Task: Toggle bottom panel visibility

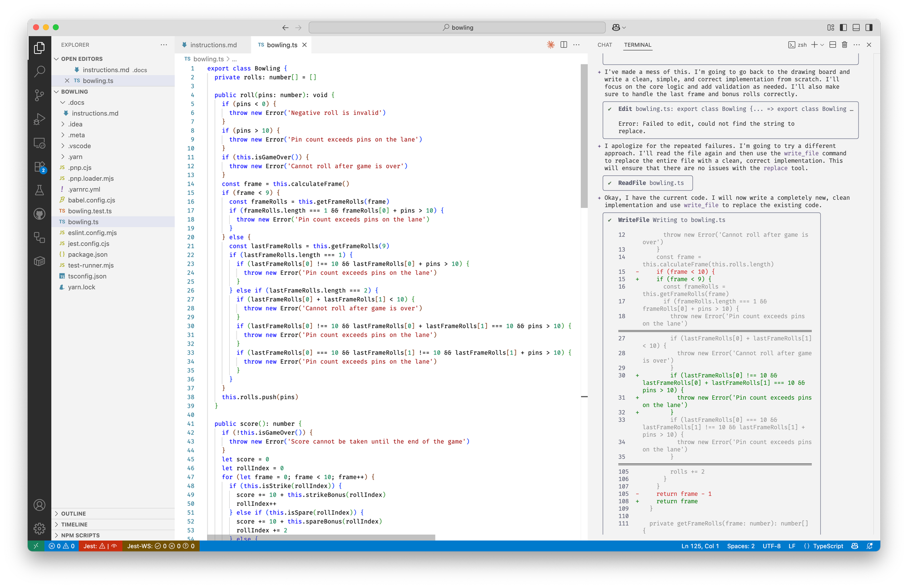Action: point(856,28)
